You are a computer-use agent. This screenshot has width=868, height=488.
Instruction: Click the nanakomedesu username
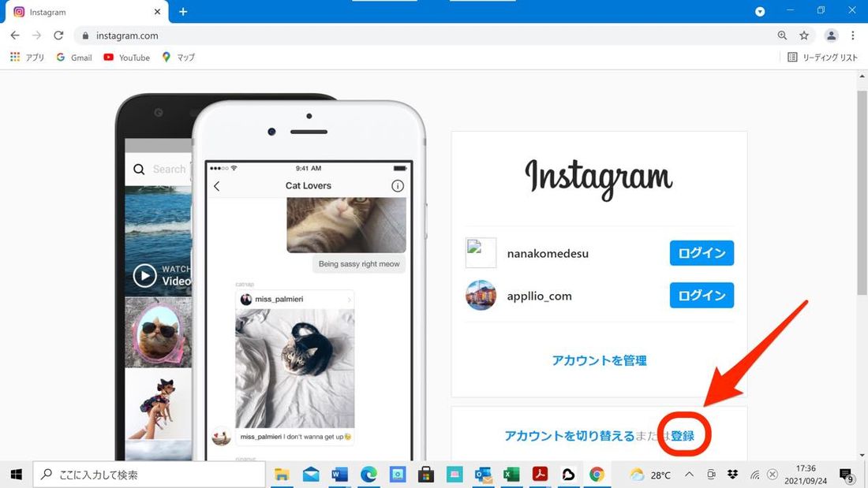click(x=548, y=253)
